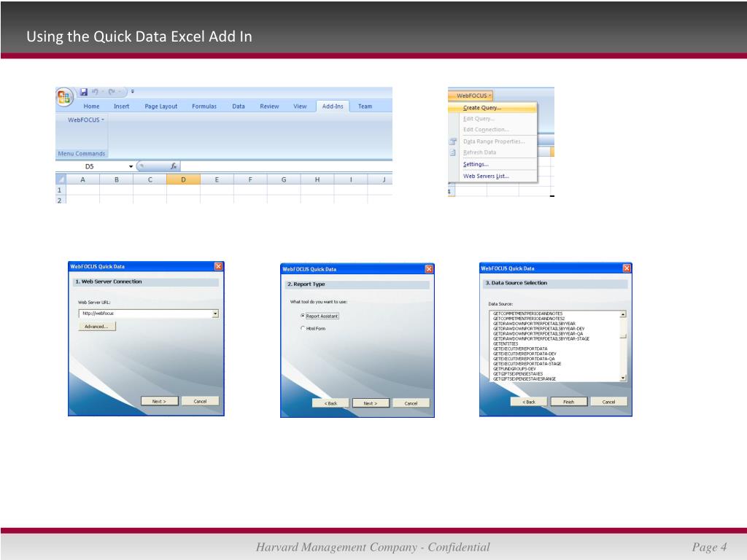Switch to the Insert ribbon tab
Image resolution: width=747 pixels, height=560 pixels.
[x=122, y=106]
